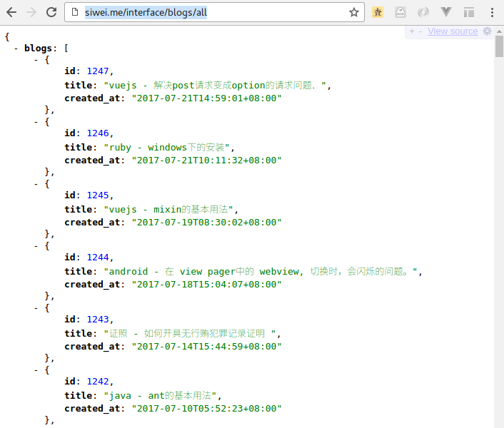Click the browser back arrow

coord(11,12)
